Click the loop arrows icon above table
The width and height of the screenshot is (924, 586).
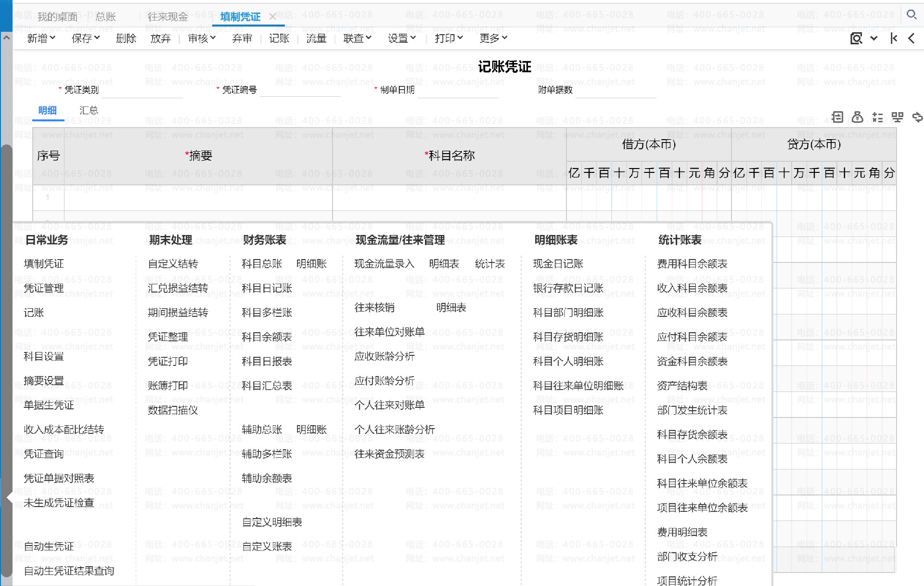pos(917,117)
